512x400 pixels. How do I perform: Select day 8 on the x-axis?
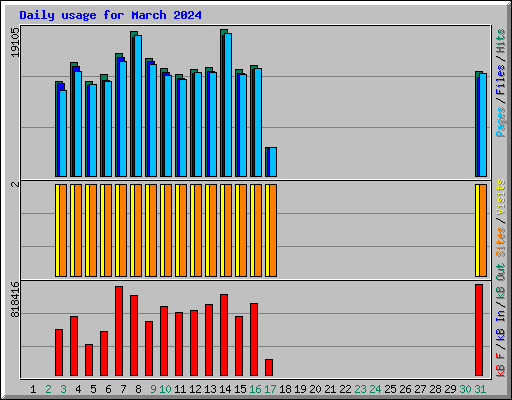[x=138, y=389]
